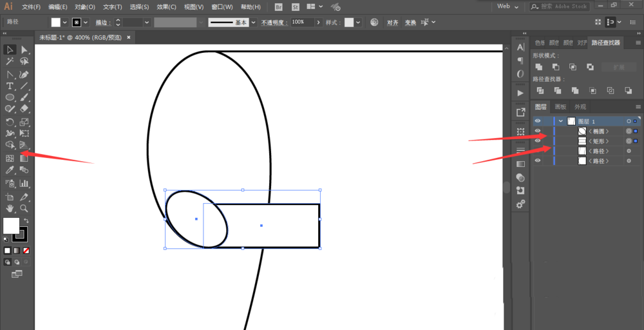
Task: Click the 变换 button in control bar
Action: coord(410,23)
